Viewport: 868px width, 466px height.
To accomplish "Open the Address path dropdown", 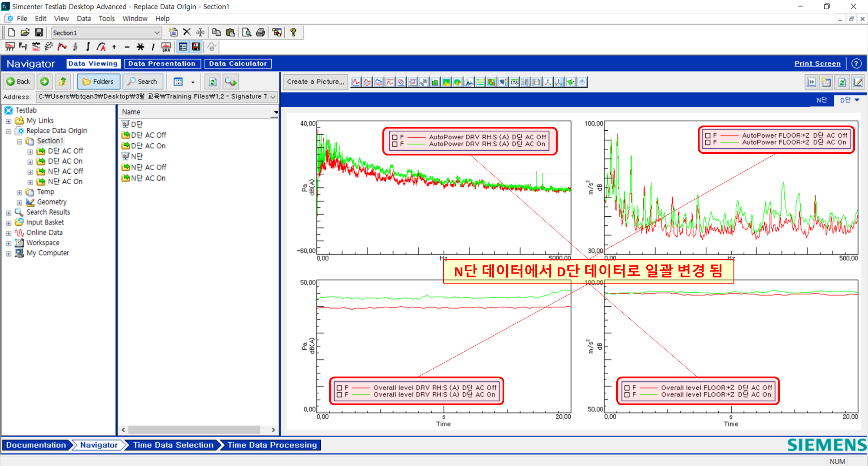I will tap(273, 97).
